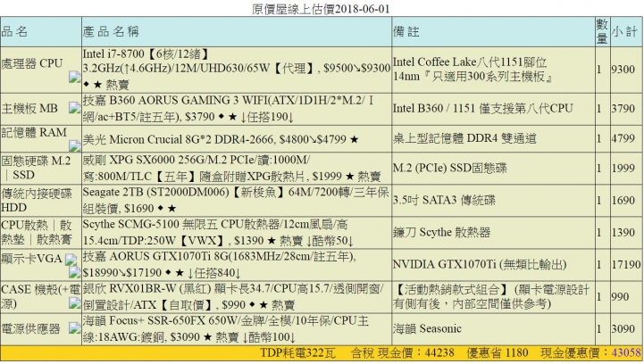Select the 固態硬碟 M.2 | SSD label
The height and width of the screenshot is (364, 644).
coord(36,168)
